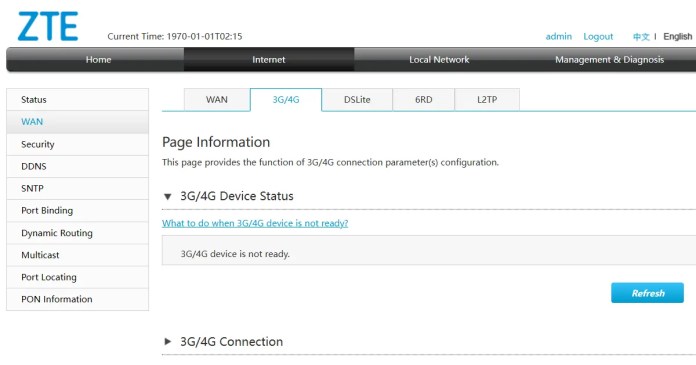The height and width of the screenshot is (365, 696).
Task: Go to the Home menu
Action: pos(98,60)
